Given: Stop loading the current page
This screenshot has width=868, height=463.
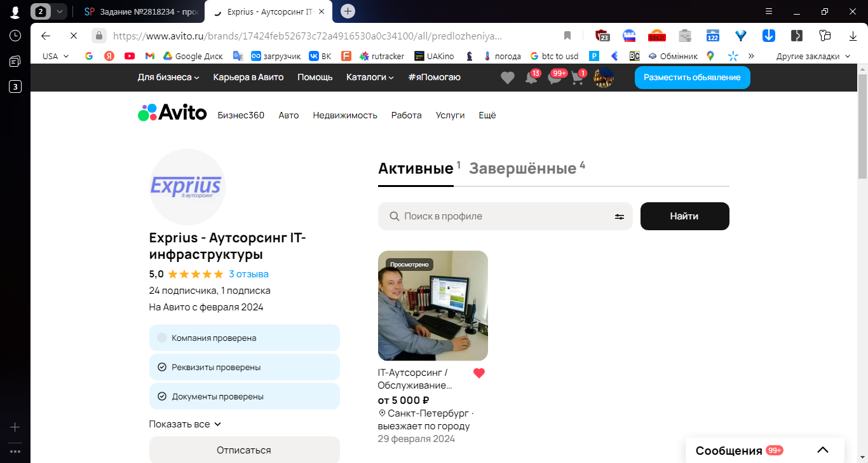Looking at the screenshot, I should pos(73,36).
